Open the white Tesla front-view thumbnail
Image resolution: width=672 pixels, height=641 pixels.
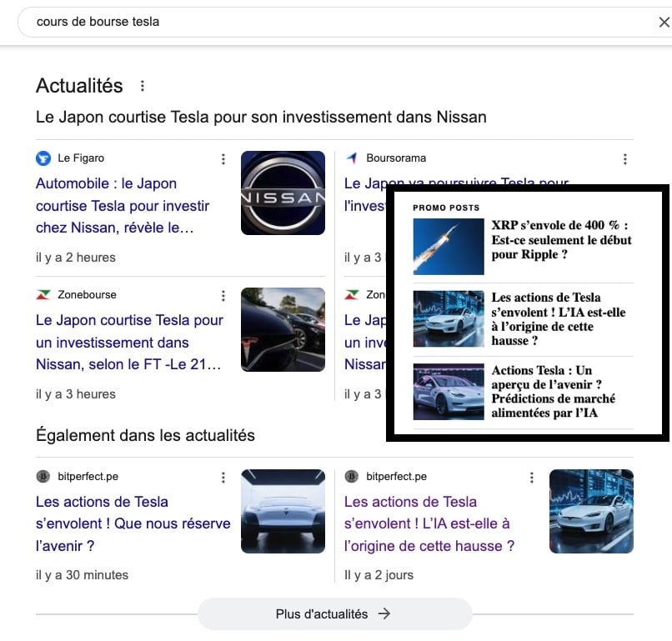(283, 511)
